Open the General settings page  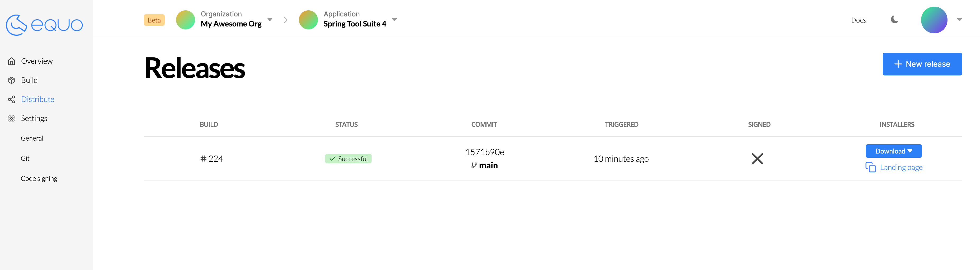32,138
